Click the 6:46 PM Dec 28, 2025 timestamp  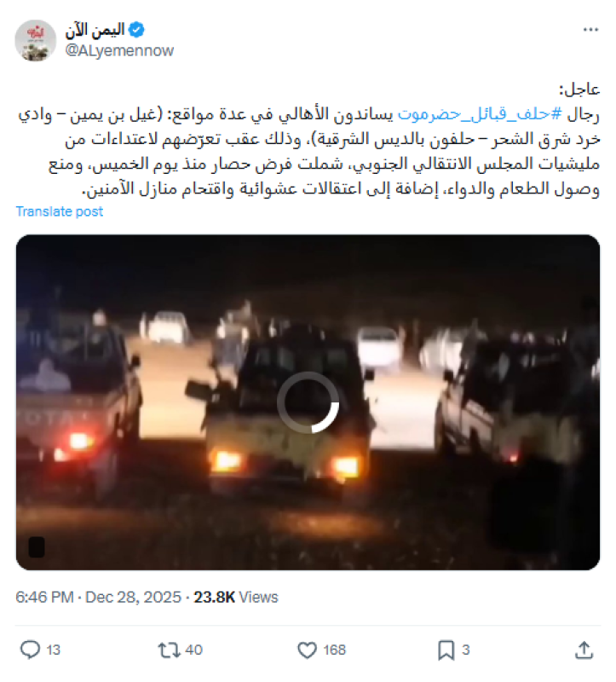[x=98, y=597]
